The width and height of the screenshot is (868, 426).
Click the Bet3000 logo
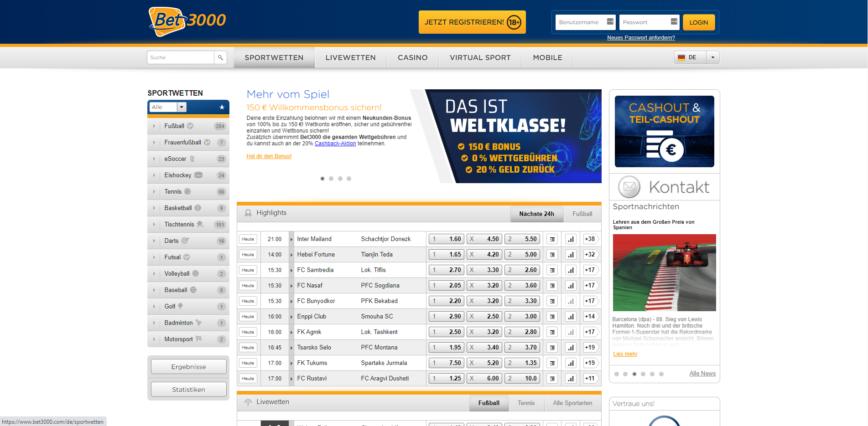pyautogui.click(x=187, y=21)
